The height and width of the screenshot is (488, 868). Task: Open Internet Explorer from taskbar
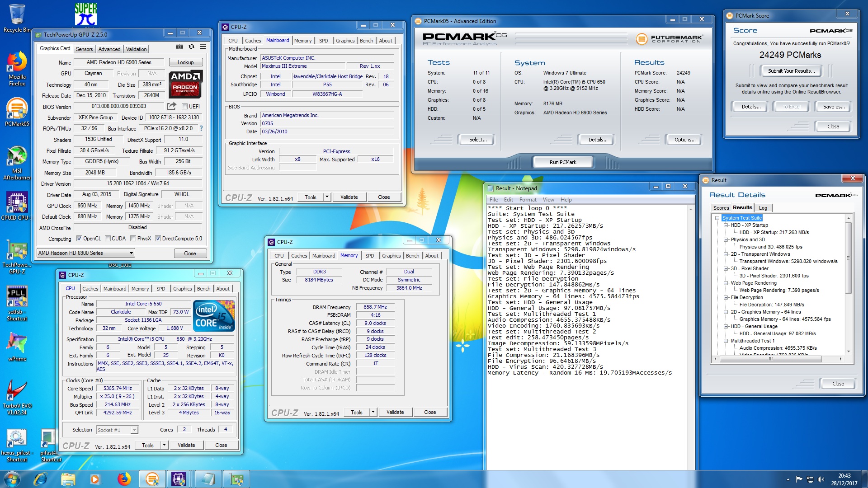[x=40, y=479]
